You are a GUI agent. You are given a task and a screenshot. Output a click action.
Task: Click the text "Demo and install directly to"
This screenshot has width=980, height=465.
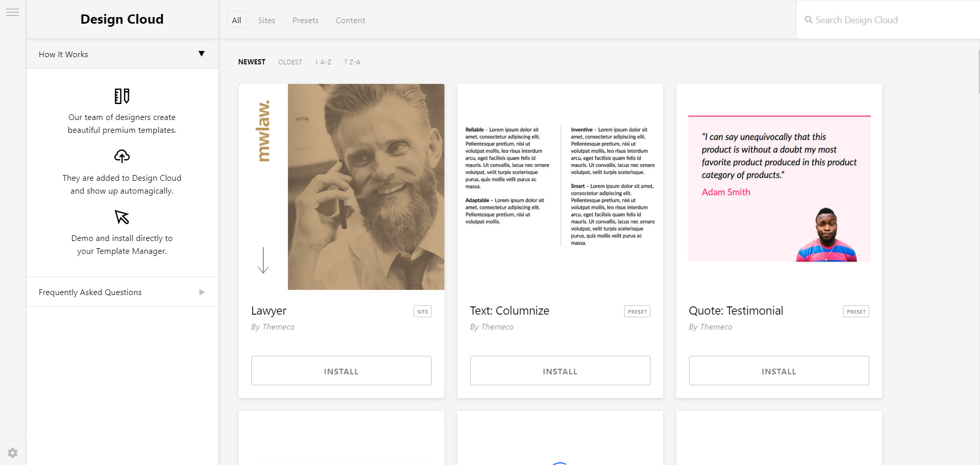(122, 238)
